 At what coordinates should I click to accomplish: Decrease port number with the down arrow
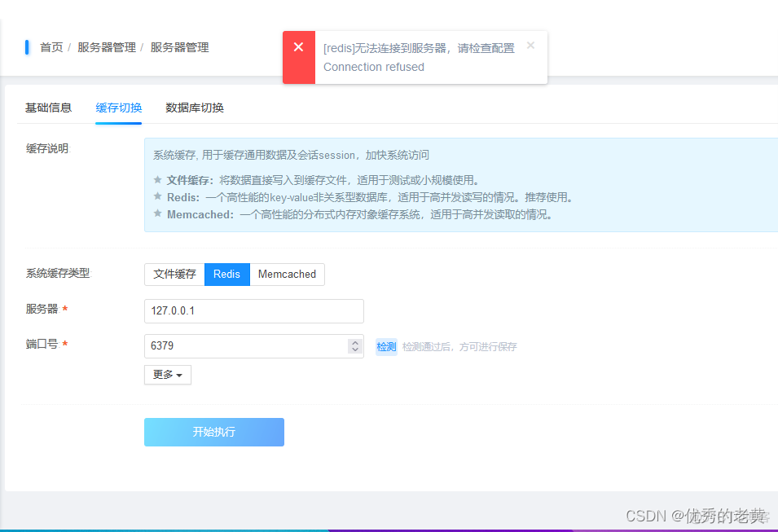point(355,350)
